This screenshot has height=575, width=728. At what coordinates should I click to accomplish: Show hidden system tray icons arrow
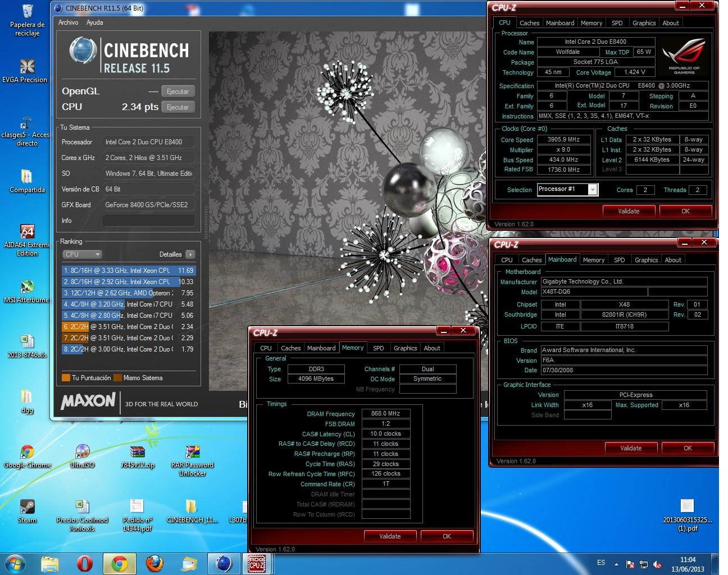[616, 564]
